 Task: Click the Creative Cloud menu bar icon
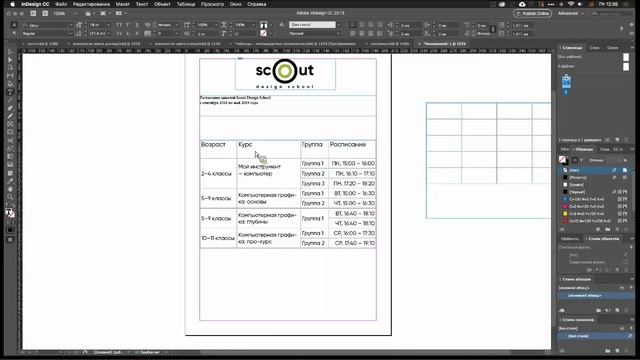tap(522, 4)
